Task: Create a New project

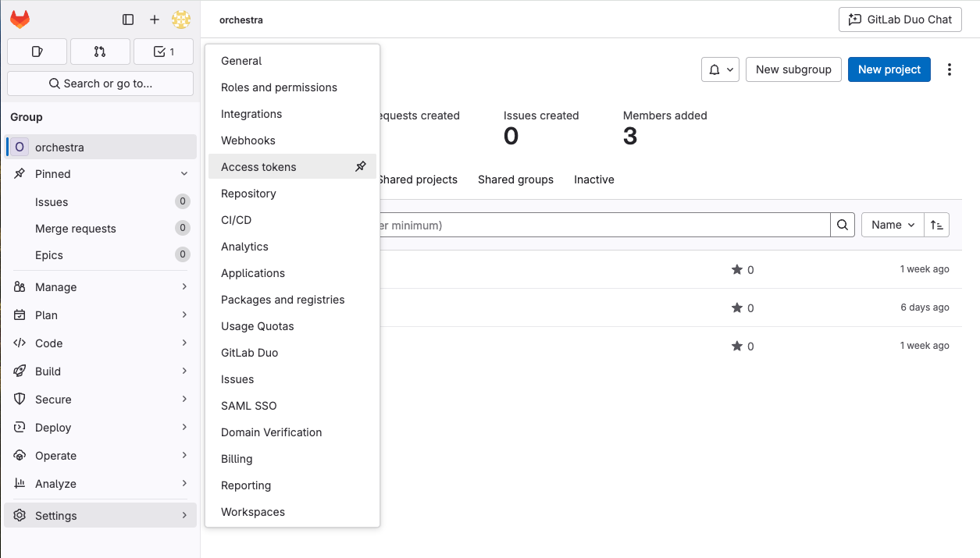Action: (x=889, y=69)
